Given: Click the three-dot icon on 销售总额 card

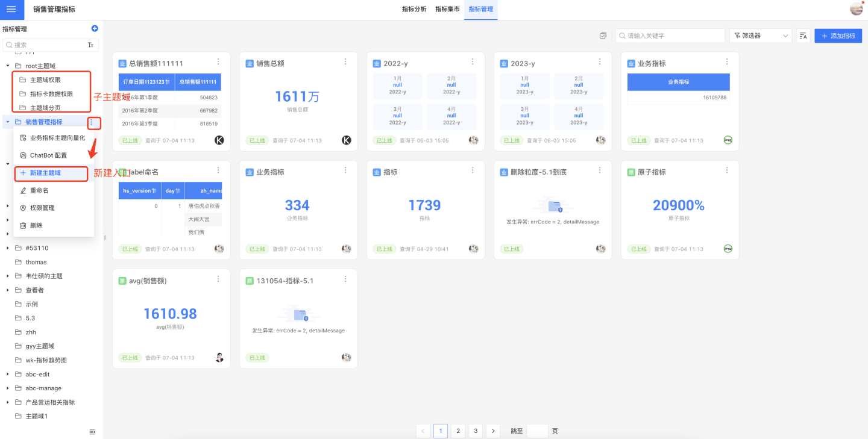Looking at the screenshot, I should tap(345, 62).
